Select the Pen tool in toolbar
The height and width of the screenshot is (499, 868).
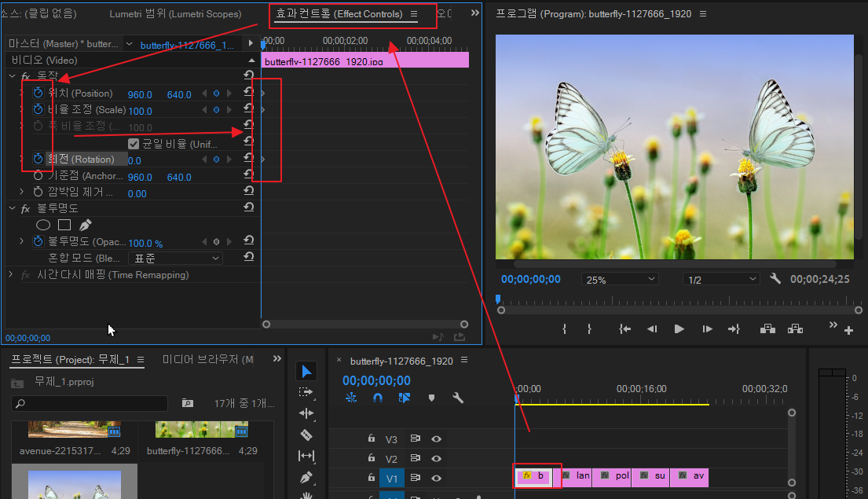pos(306,478)
